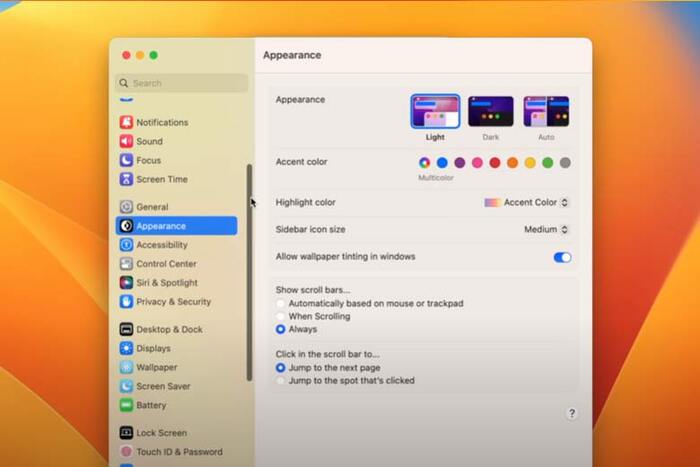700x467 pixels.
Task: Click the Search field in sidebar
Action: point(181,83)
